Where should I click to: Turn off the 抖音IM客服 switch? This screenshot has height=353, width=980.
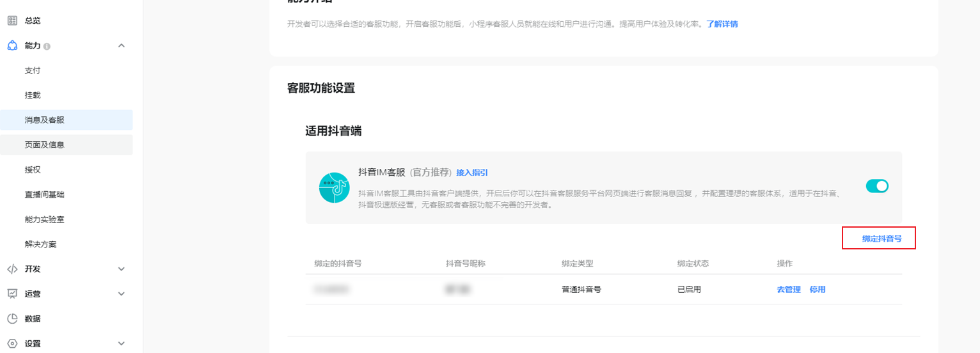(x=877, y=186)
